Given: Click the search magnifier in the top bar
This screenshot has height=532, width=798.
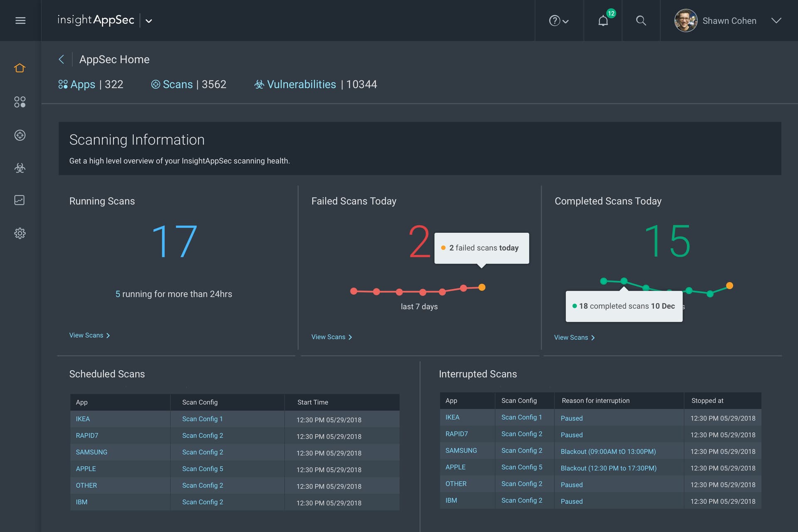Looking at the screenshot, I should coord(640,20).
